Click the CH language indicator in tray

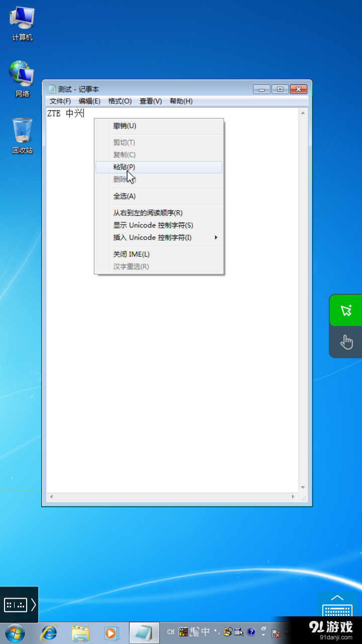point(171,632)
